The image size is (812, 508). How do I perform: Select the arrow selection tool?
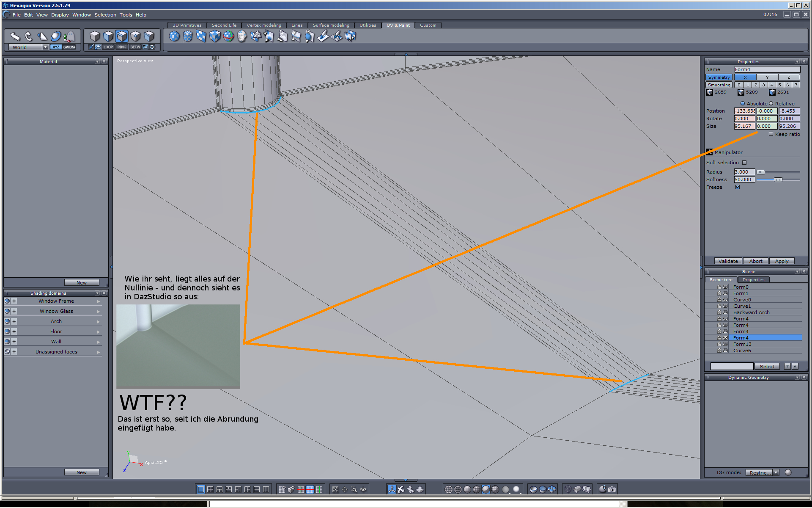[x=15, y=36]
